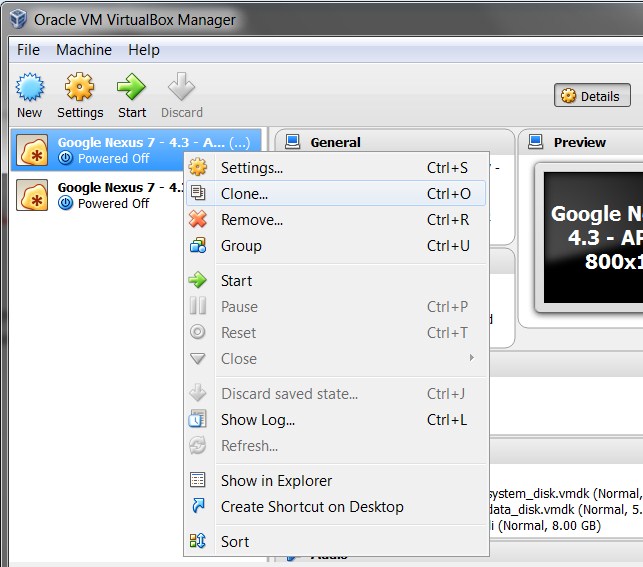
Task: Choose Clone... in the context menu
Action: pyautogui.click(x=336, y=194)
